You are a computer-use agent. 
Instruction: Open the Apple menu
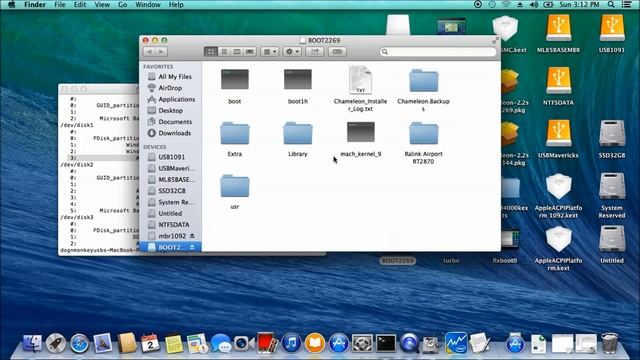[x=11, y=4]
